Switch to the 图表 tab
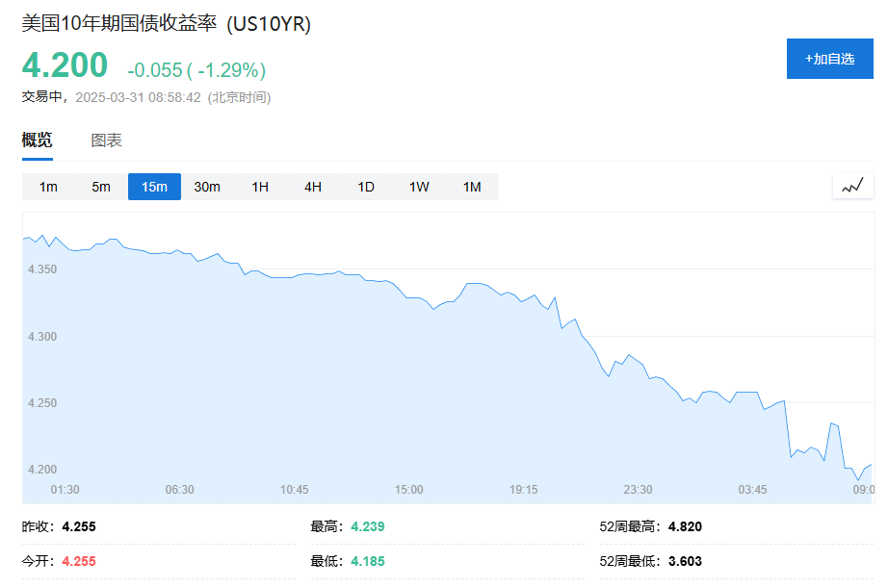This screenshot has height=588, width=888. pos(107,141)
